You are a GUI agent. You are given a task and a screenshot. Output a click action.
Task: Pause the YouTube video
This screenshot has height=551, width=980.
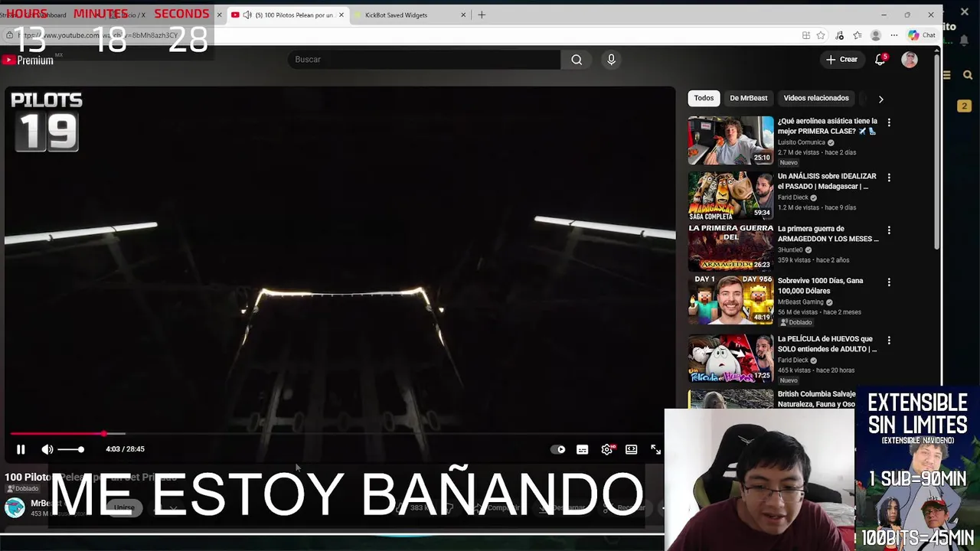pos(21,449)
